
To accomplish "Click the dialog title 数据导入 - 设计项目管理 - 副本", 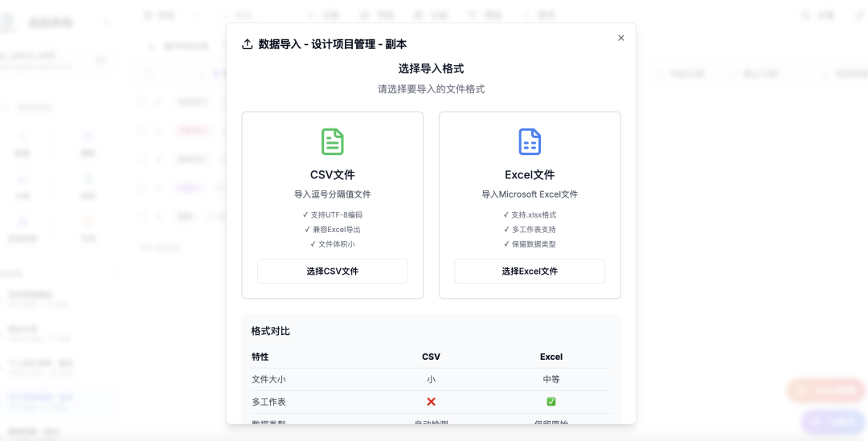I will [x=333, y=44].
